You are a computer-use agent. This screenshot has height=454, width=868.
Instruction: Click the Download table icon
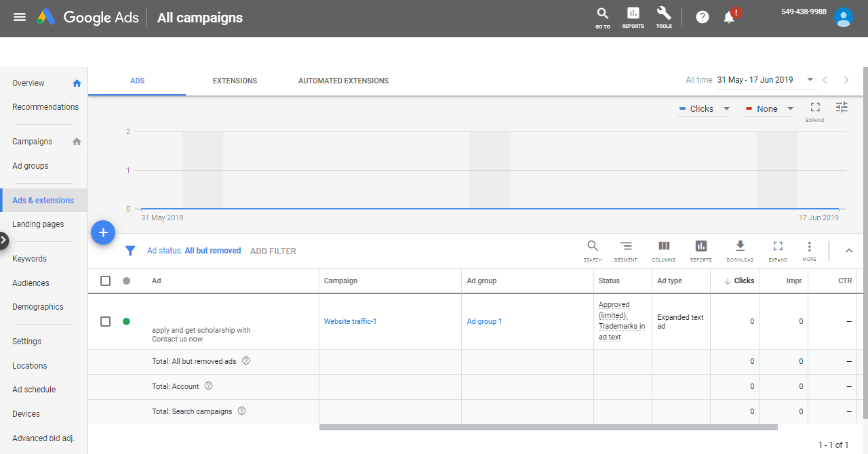pyautogui.click(x=740, y=249)
